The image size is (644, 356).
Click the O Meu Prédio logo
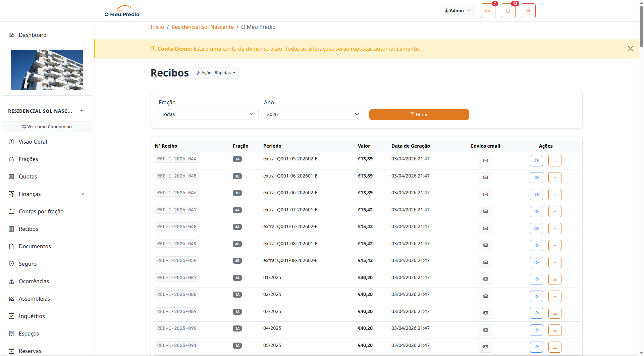[x=122, y=11]
